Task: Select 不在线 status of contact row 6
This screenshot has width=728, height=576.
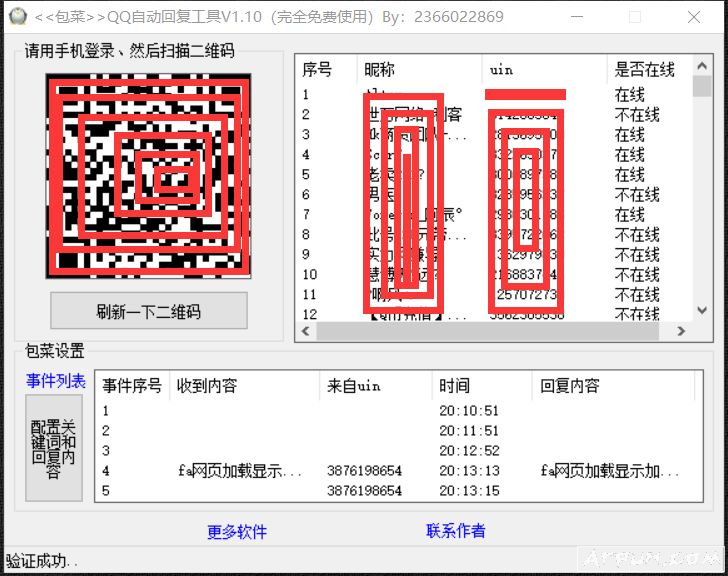Action: 637,194
